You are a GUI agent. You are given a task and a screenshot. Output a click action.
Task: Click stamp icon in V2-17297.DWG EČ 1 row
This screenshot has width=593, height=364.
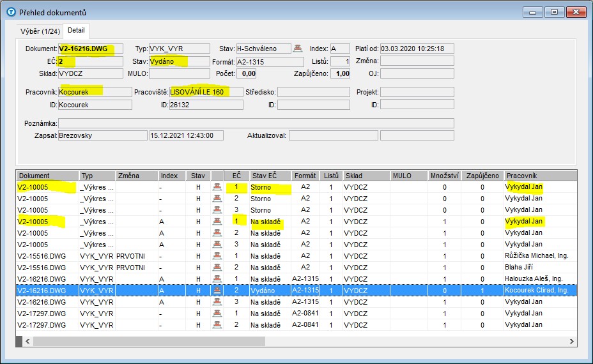pos(217,314)
